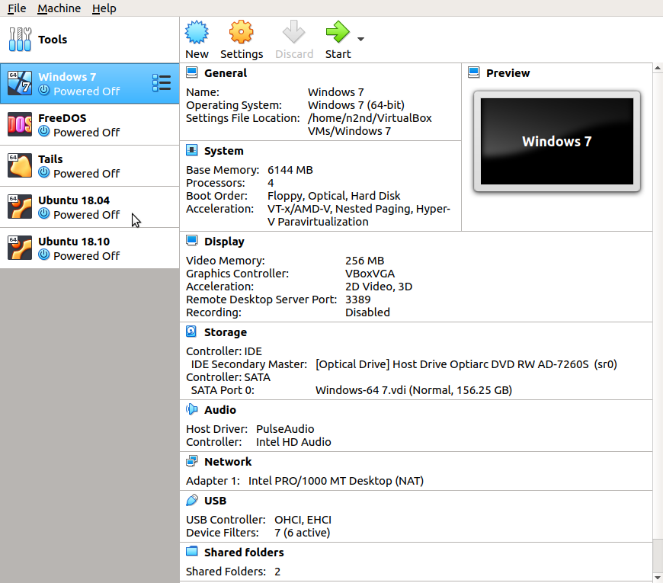
Task: Click the USB section plug icon
Action: (192, 500)
